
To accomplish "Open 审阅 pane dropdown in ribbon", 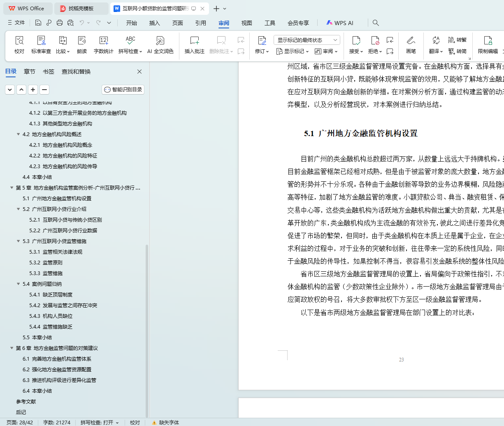I will pos(326,51).
